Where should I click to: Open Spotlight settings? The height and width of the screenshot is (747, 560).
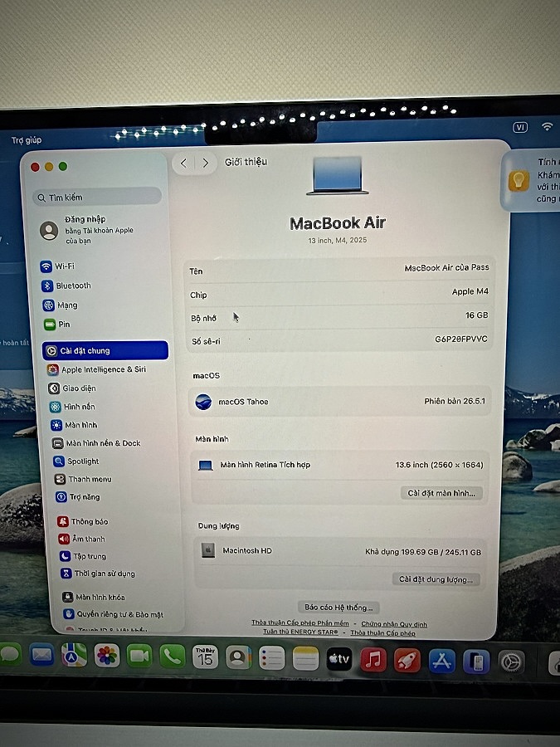click(x=76, y=461)
